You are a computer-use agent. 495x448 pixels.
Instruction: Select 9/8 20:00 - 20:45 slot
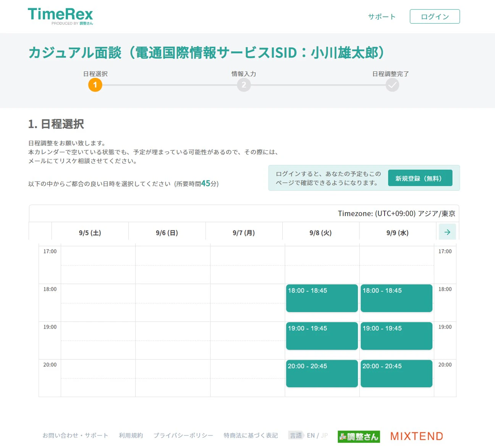(x=322, y=374)
